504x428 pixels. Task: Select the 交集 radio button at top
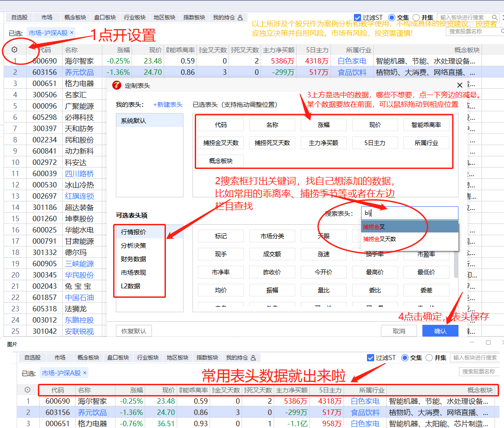(x=391, y=18)
